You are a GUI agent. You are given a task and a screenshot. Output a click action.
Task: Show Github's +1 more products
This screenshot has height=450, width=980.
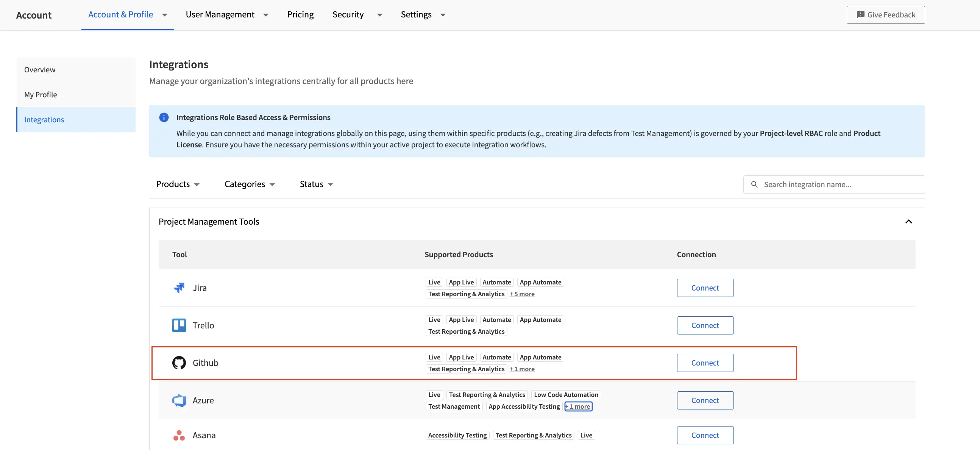click(521, 369)
